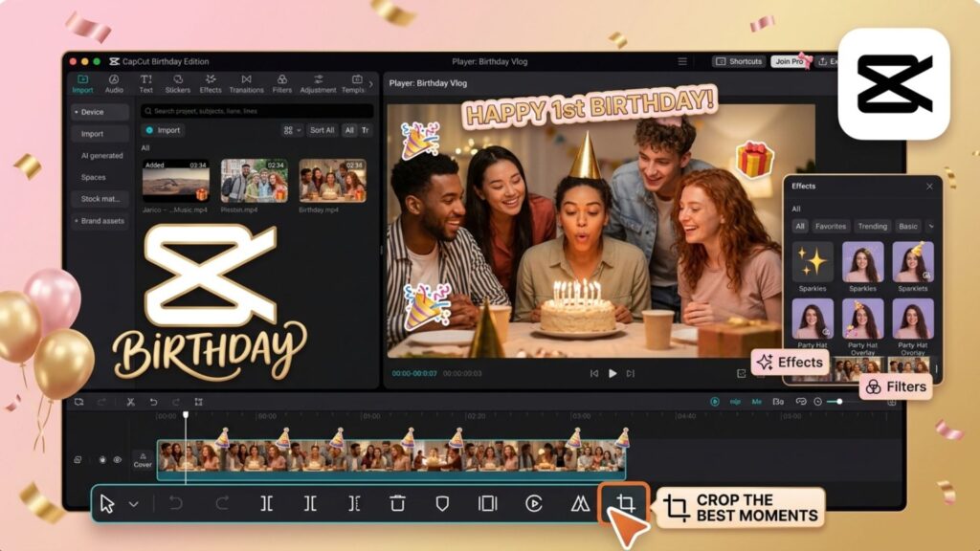This screenshot has width=980, height=551.
Task: Select the Import tab icon
Action: coord(82,84)
